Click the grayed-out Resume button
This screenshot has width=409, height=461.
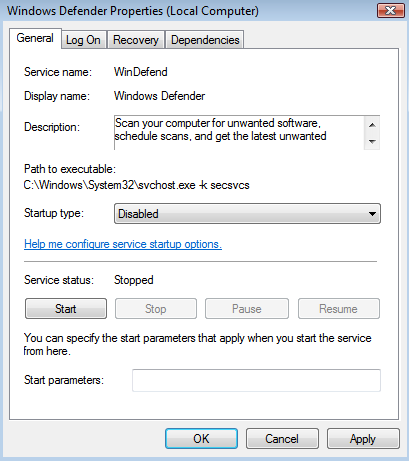coord(339,309)
